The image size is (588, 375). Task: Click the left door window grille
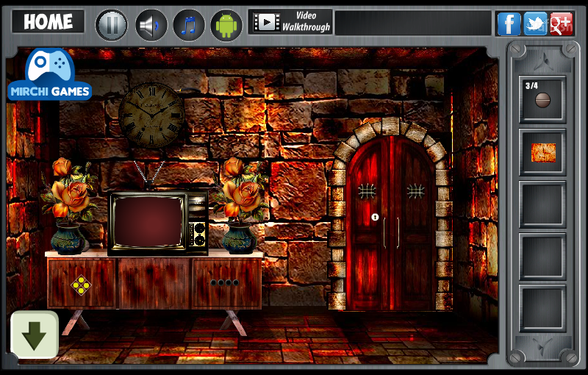click(x=367, y=191)
